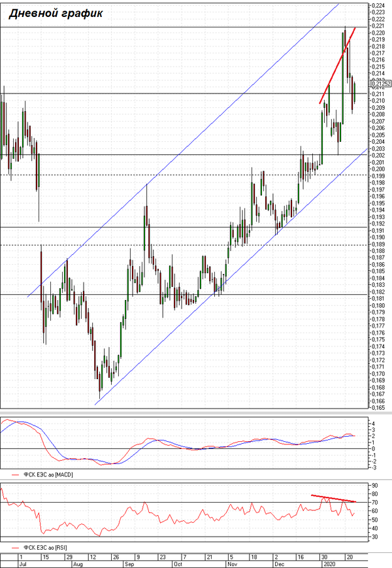Click the 0,221 price axis value
The image size is (392, 568).
tap(378, 26)
